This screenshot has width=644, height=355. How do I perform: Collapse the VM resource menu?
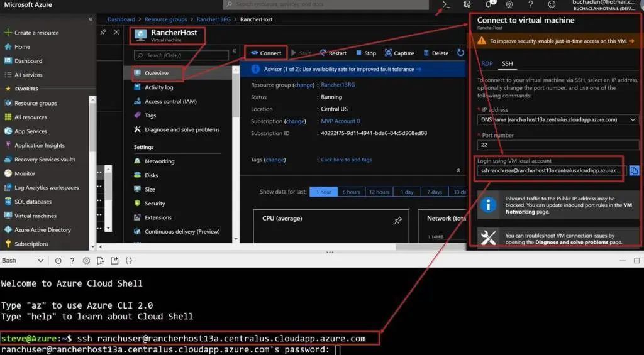coord(234,51)
